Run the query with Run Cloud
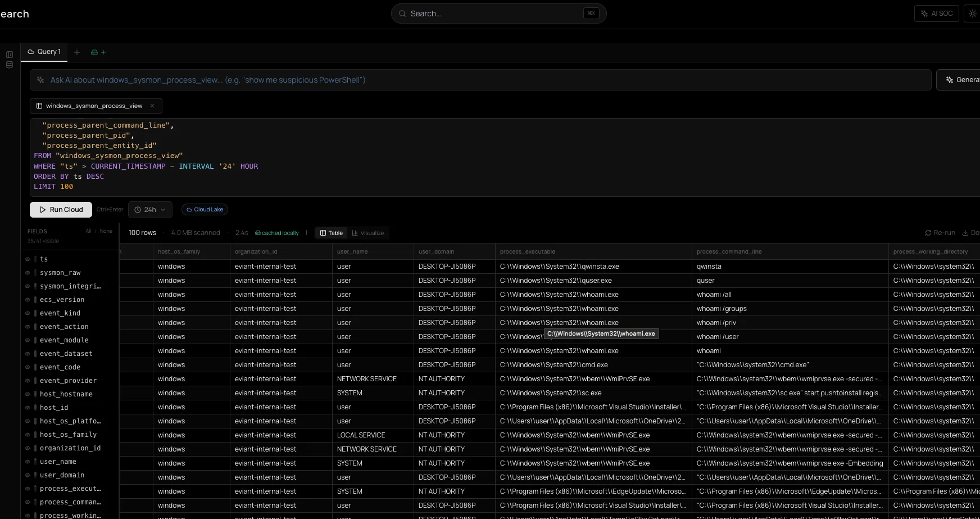The height and width of the screenshot is (519, 980). (61, 210)
